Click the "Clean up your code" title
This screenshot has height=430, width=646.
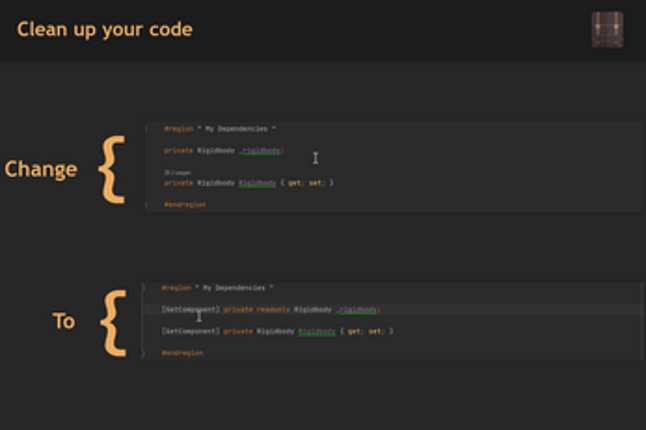(104, 29)
